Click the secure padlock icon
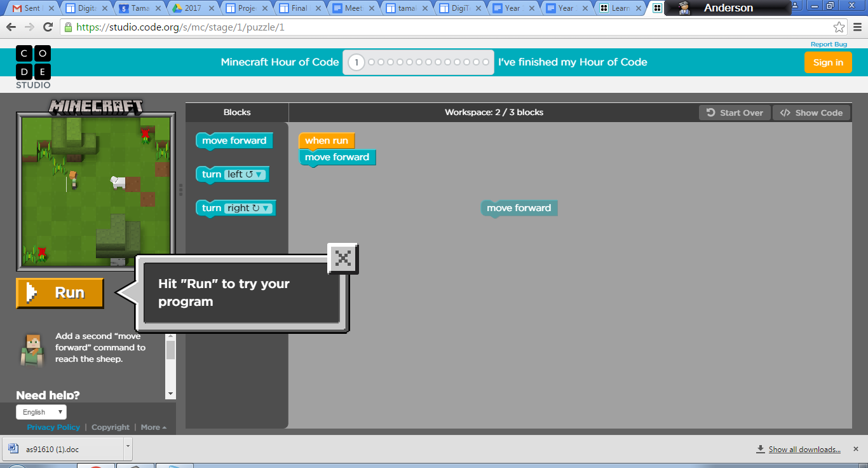Screen dimensions: 868x468 point(68,27)
